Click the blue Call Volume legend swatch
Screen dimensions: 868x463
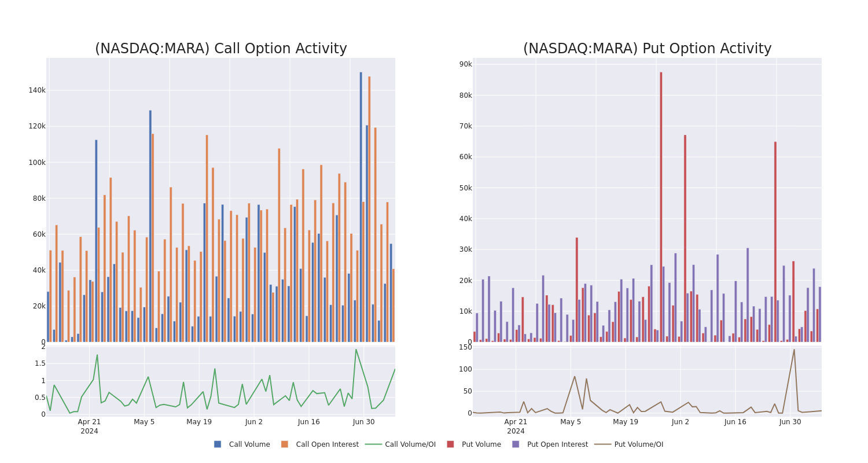point(218,444)
